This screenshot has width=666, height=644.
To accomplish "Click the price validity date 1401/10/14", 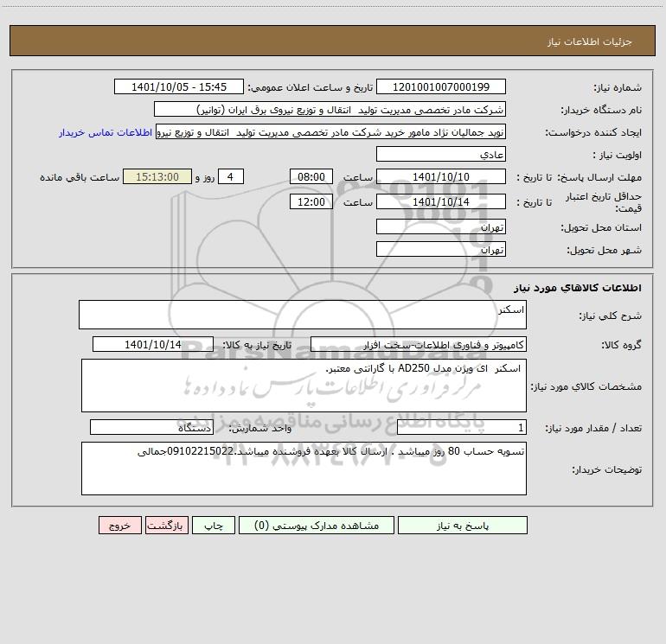I will (x=441, y=201).
